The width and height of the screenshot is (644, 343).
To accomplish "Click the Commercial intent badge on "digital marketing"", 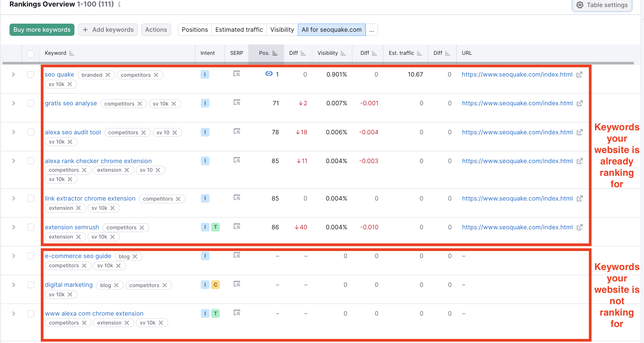I will pos(215,285).
